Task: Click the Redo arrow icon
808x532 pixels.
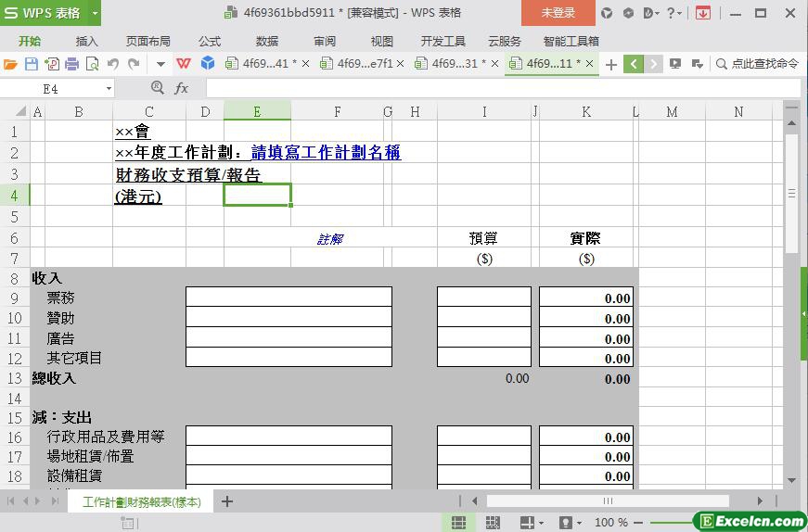Action: pyautogui.click(x=134, y=64)
